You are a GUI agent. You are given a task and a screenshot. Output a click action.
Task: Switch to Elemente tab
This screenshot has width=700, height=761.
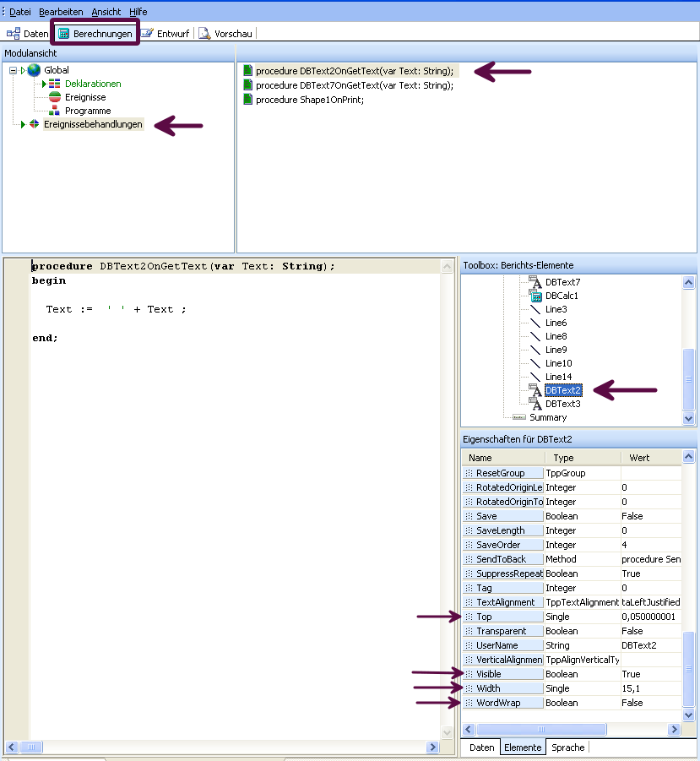523,747
